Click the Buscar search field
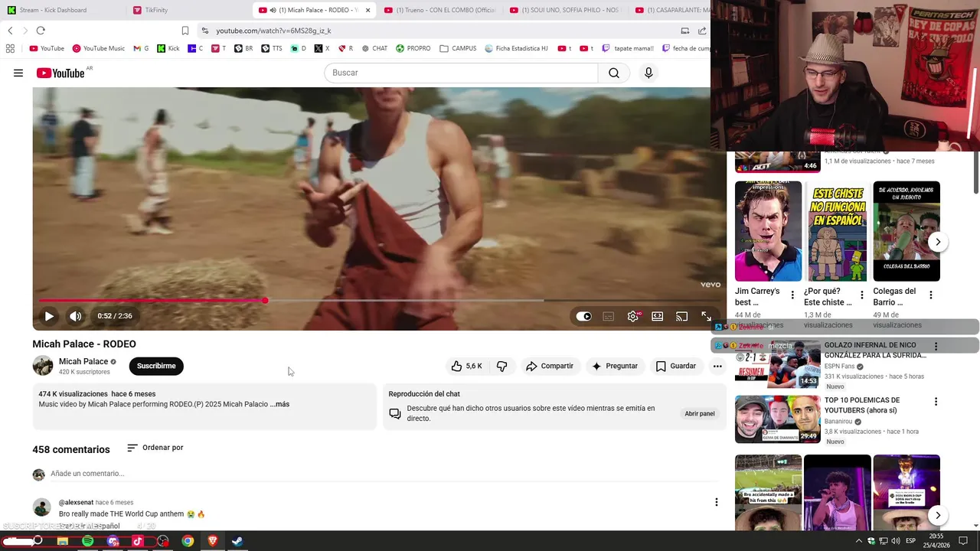980x551 pixels. (461, 73)
